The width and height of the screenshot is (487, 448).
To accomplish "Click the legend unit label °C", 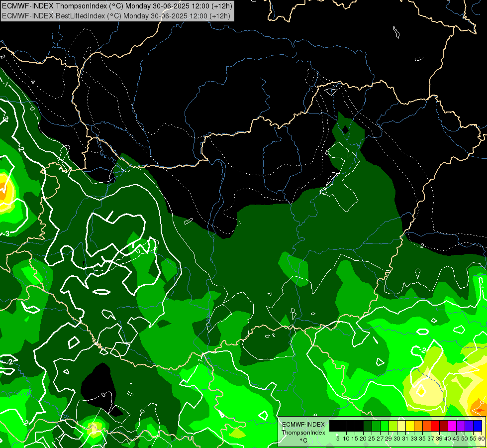I will click(x=304, y=441).
